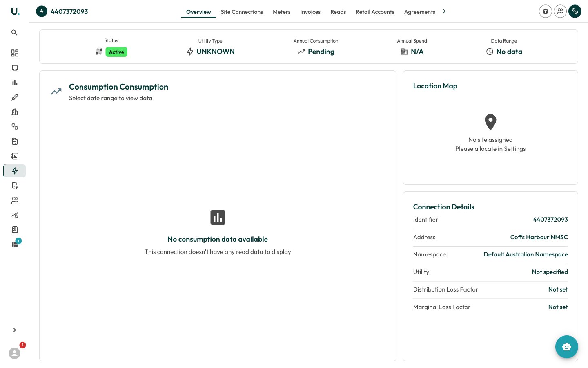Click the Consumption Consumption heading
The height and width of the screenshot is (368, 588).
[x=118, y=87]
